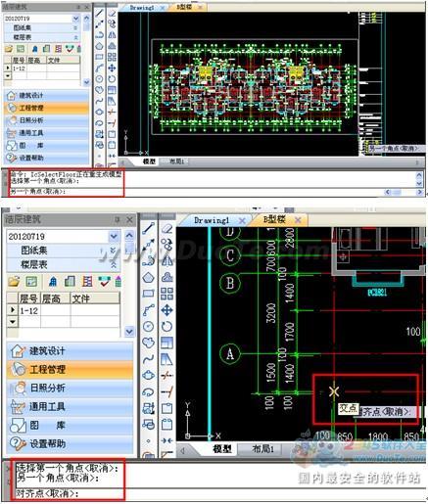
Task: Select Rotate tool in lower screenshot
Action: (166, 326)
